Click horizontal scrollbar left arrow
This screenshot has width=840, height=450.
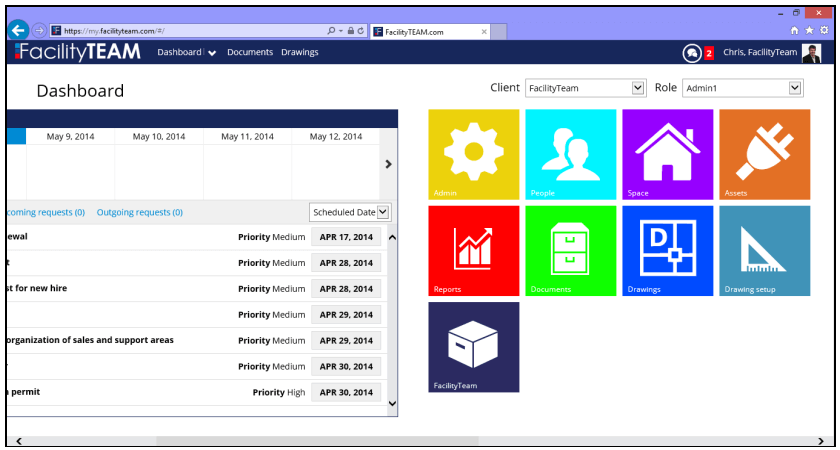19,440
